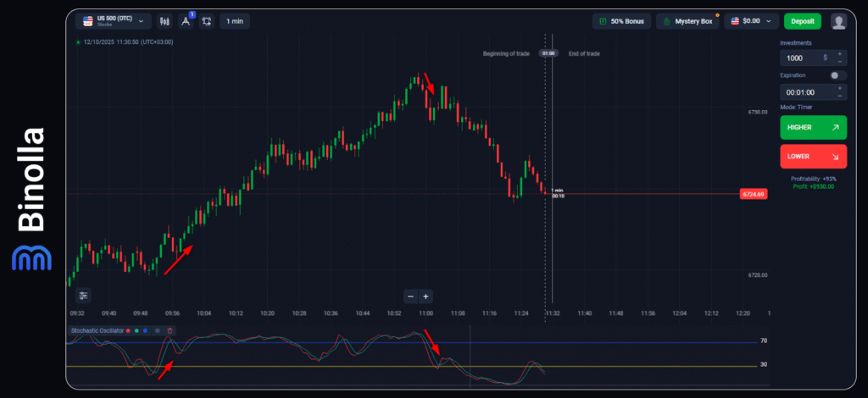868x398 pixels.
Task: Toggle the Expiration mode switch
Action: tap(837, 75)
